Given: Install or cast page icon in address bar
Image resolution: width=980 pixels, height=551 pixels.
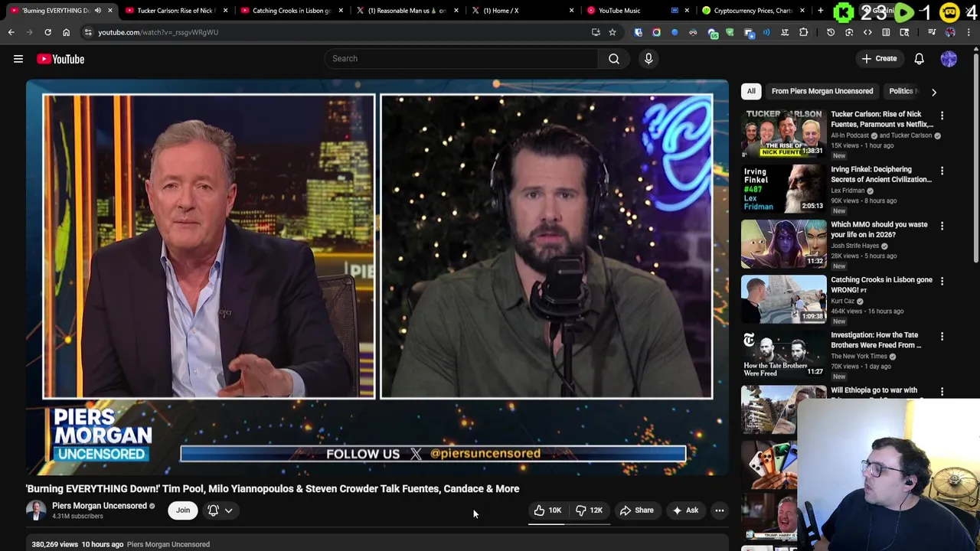Looking at the screenshot, I should 596,32.
